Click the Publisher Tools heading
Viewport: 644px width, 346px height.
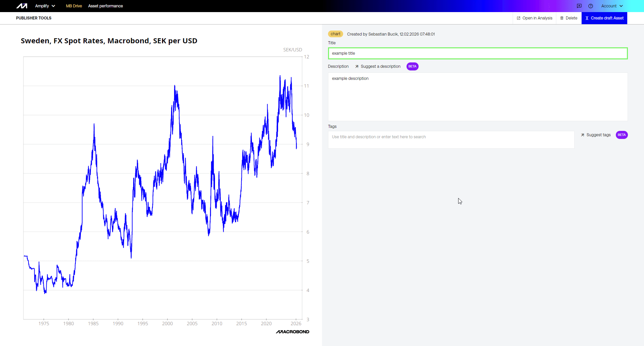coord(34,18)
